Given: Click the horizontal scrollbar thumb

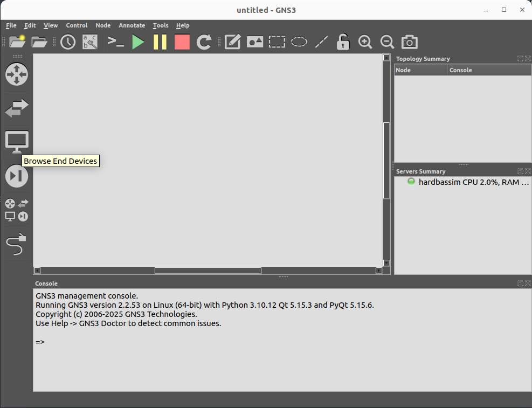Looking at the screenshot, I should pyautogui.click(x=208, y=271).
